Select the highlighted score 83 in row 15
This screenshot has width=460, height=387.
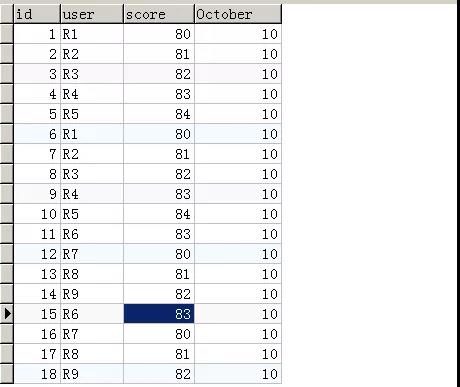click(x=159, y=314)
